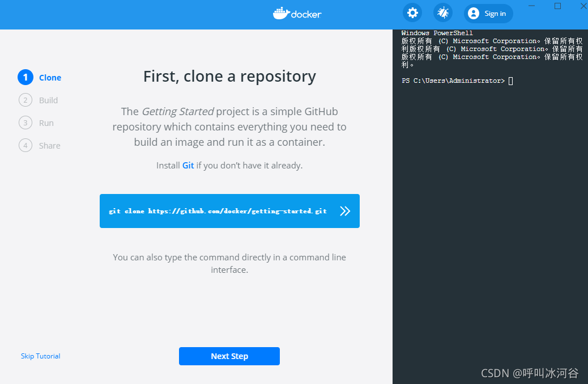
Task: Select the Run step
Action: tap(36, 123)
